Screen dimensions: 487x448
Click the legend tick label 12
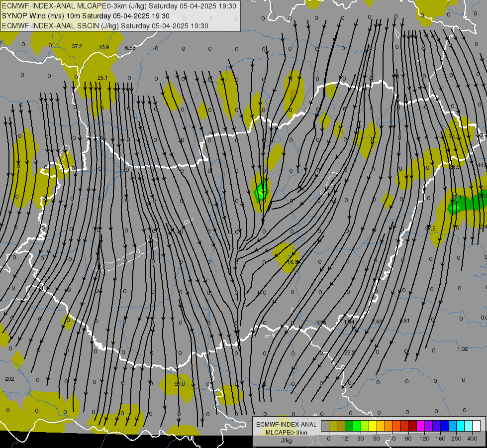click(x=344, y=439)
